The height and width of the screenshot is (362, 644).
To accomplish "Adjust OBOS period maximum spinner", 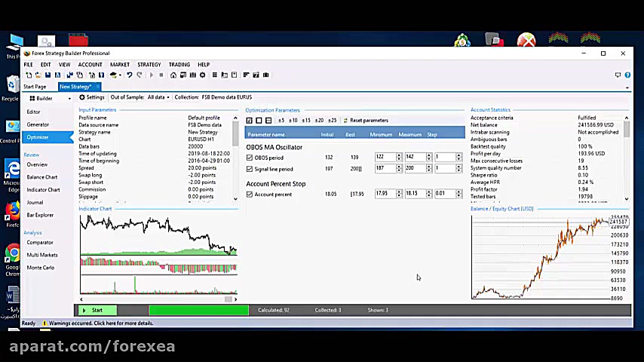I will (x=429, y=158).
